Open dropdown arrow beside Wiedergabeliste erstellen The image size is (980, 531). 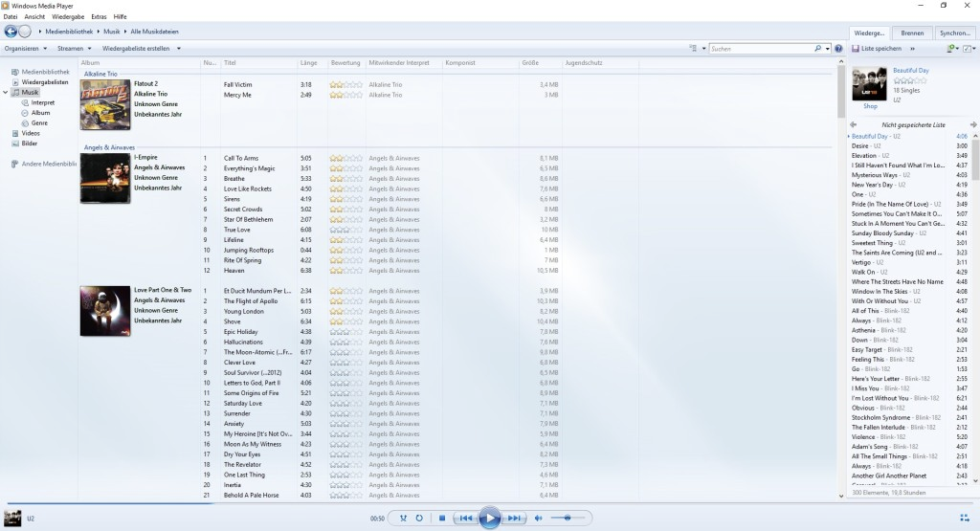point(179,49)
